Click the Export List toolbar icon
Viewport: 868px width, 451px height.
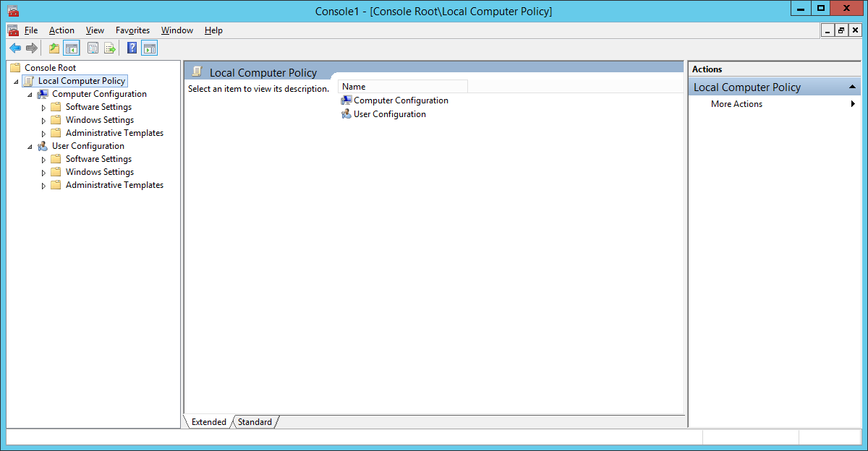[x=110, y=48]
